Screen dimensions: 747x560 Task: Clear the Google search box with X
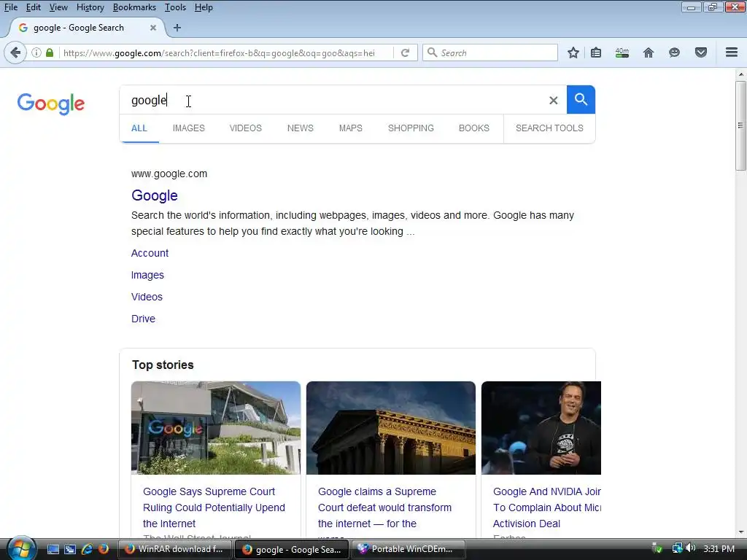click(553, 101)
